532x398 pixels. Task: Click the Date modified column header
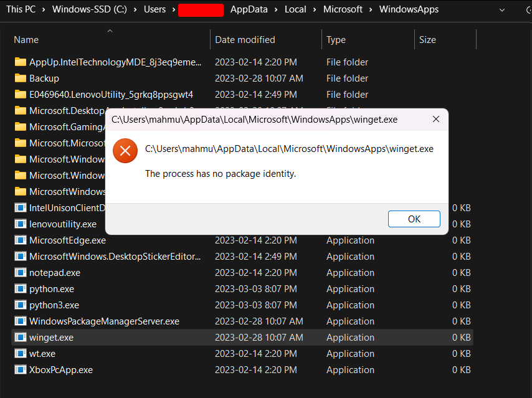pos(244,39)
